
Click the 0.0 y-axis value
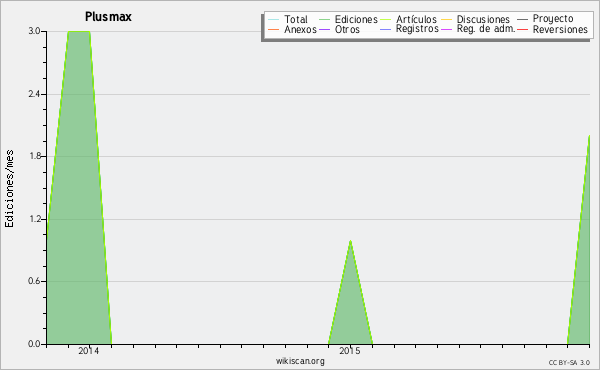point(34,344)
